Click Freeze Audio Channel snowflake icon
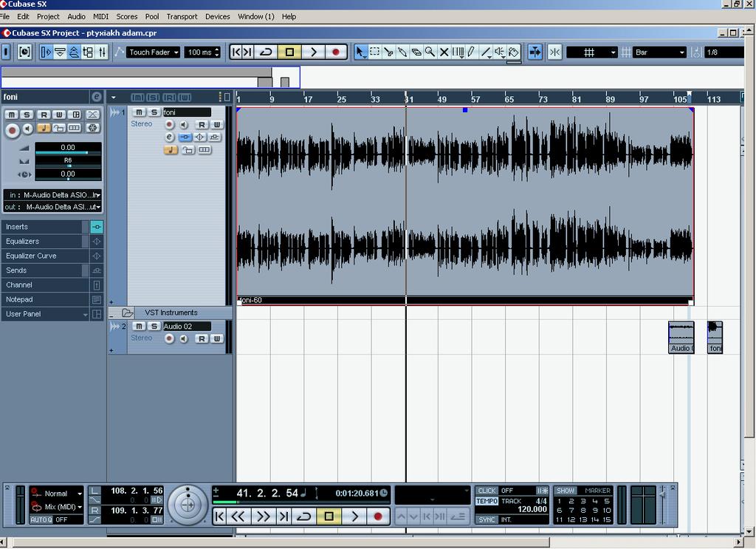This screenshot has height=549, width=756. (92, 128)
